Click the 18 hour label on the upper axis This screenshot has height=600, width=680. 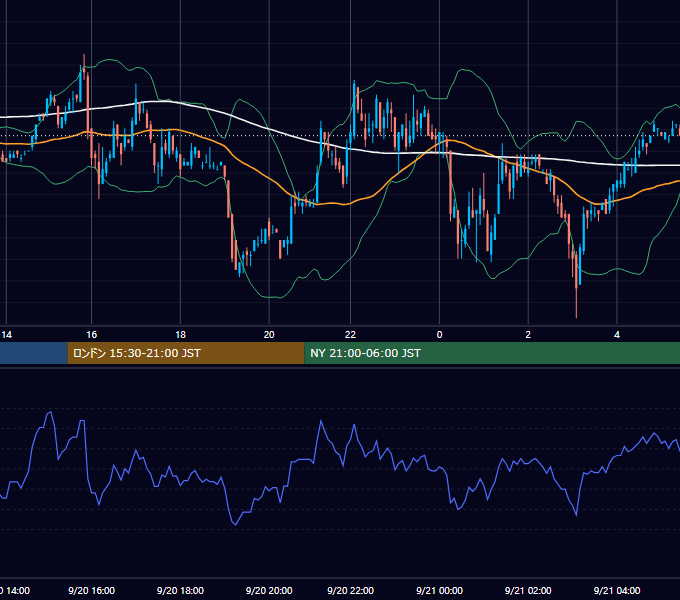(x=180, y=335)
